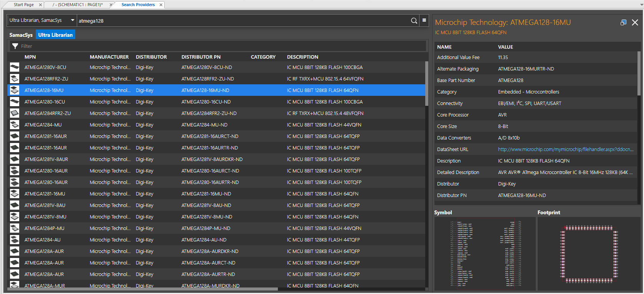Close the Start Page tab

coord(40,5)
